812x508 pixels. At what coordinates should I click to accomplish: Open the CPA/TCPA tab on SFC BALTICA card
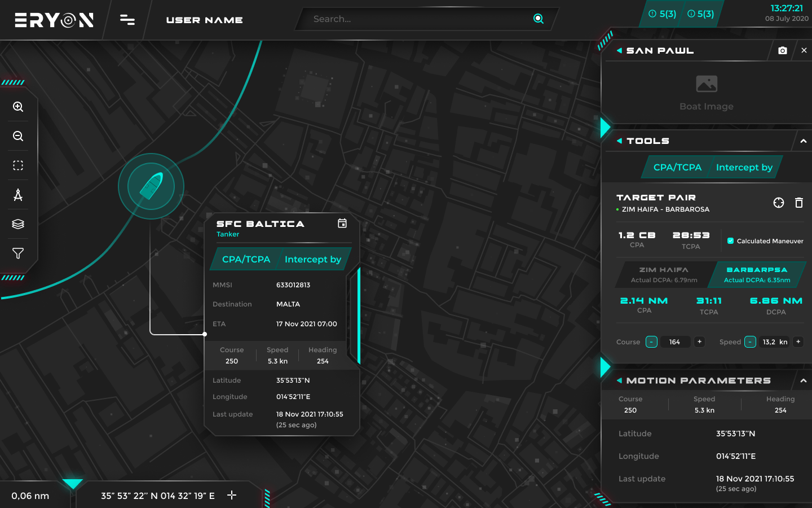pos(245,259)
